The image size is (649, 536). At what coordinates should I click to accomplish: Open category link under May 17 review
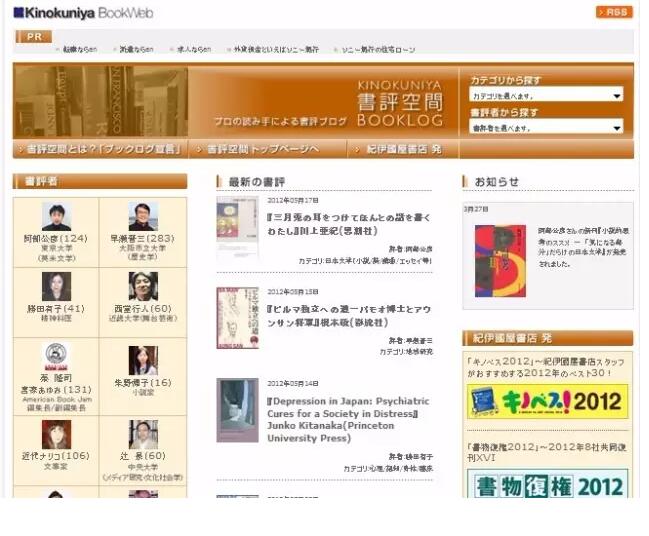[x=378, y=261]
